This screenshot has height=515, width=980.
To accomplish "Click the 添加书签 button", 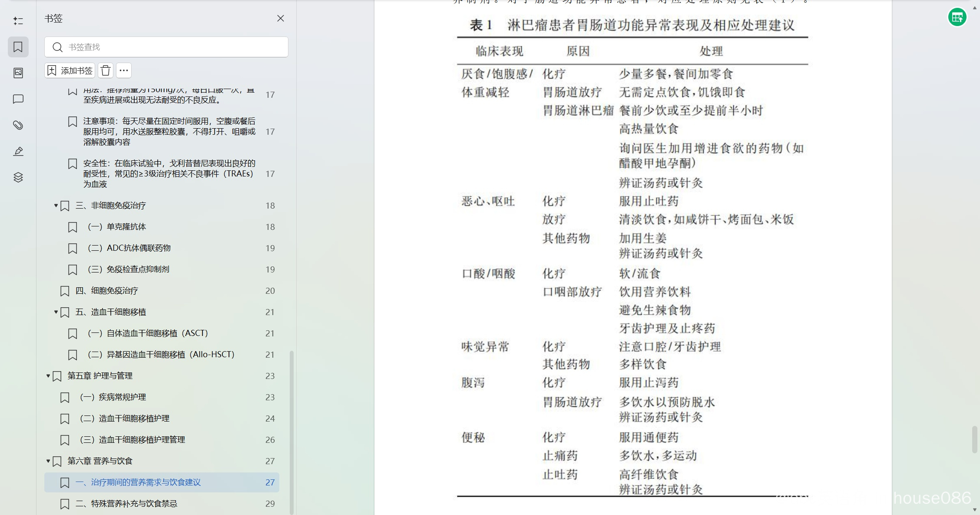I will tap(70, 70).
